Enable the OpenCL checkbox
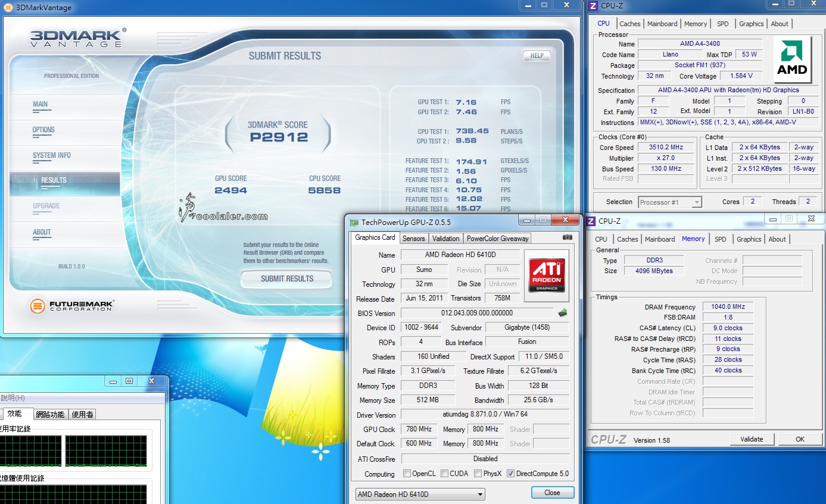Image resolution: width=826 pixels, height=504 pixels. (407, 474)
